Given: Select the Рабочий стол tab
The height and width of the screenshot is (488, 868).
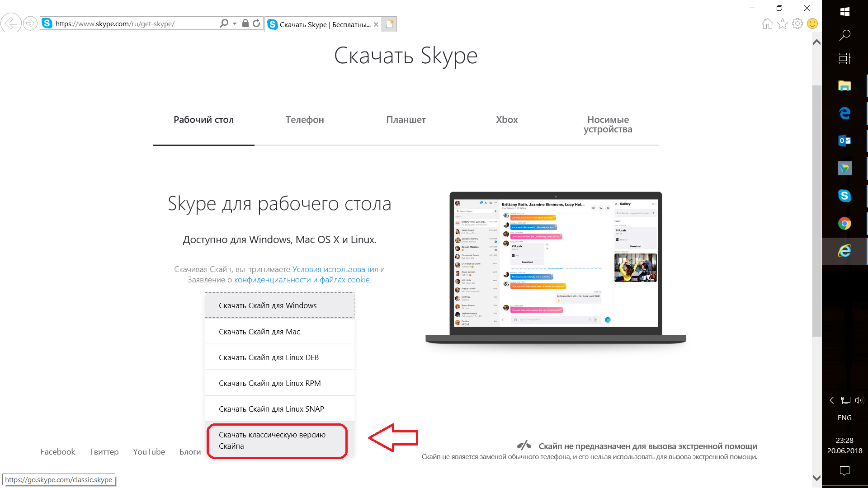Looking at the screenshot, I should tap(203, 120).
